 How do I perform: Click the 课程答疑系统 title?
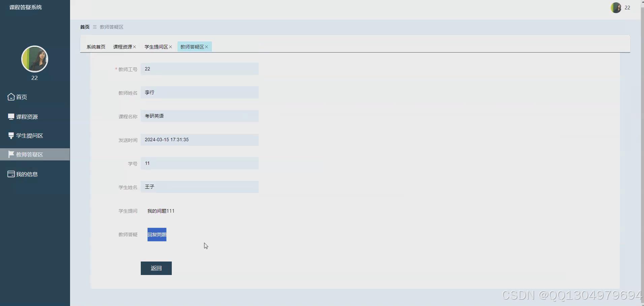click(26, 7)
